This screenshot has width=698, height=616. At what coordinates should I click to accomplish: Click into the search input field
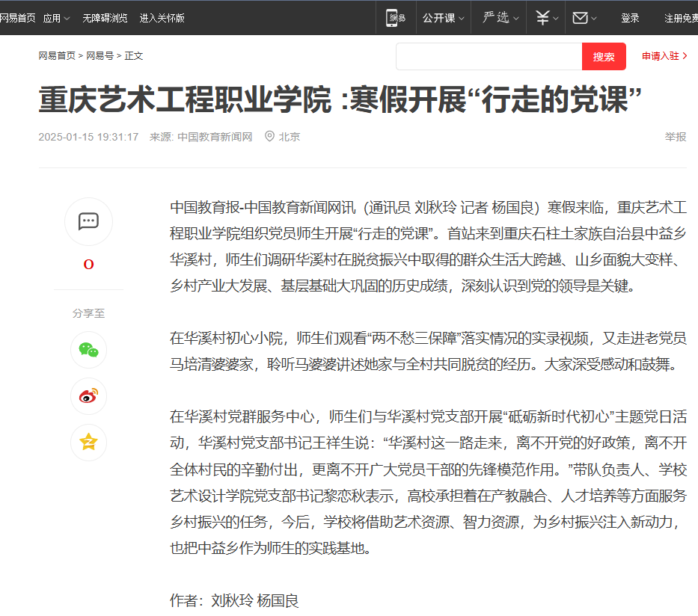(x=489, y=57)
